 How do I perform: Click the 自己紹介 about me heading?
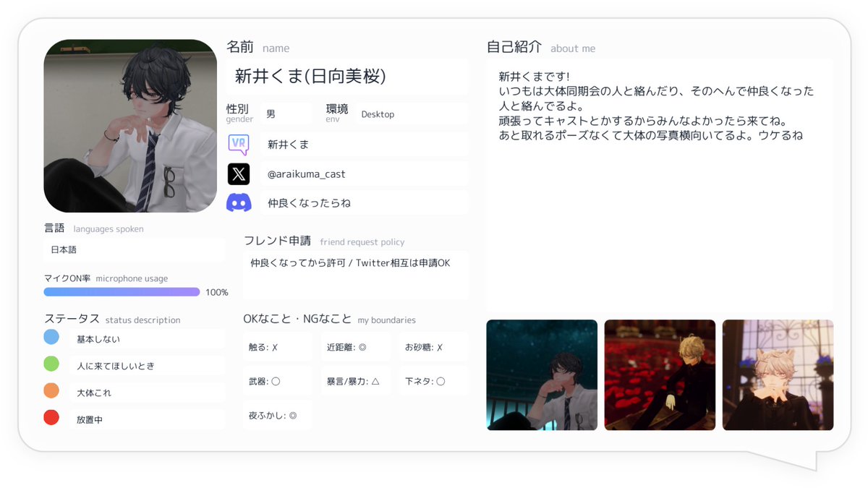pyautogui.click(x=541, y=48)
